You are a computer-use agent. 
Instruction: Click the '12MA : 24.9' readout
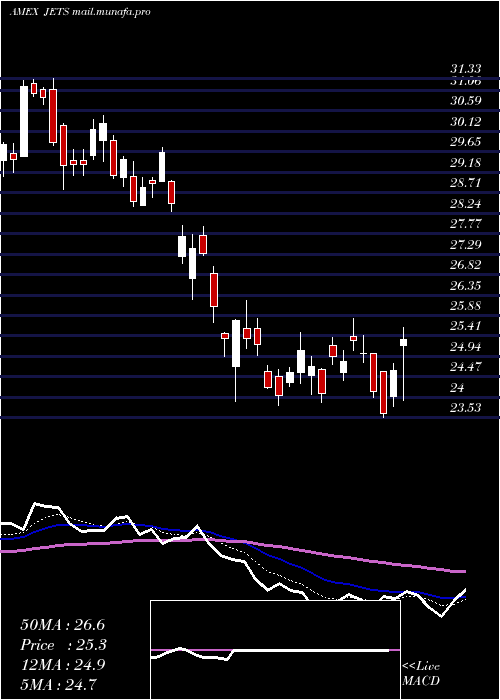pyautogui.click(x=62, y=666)
